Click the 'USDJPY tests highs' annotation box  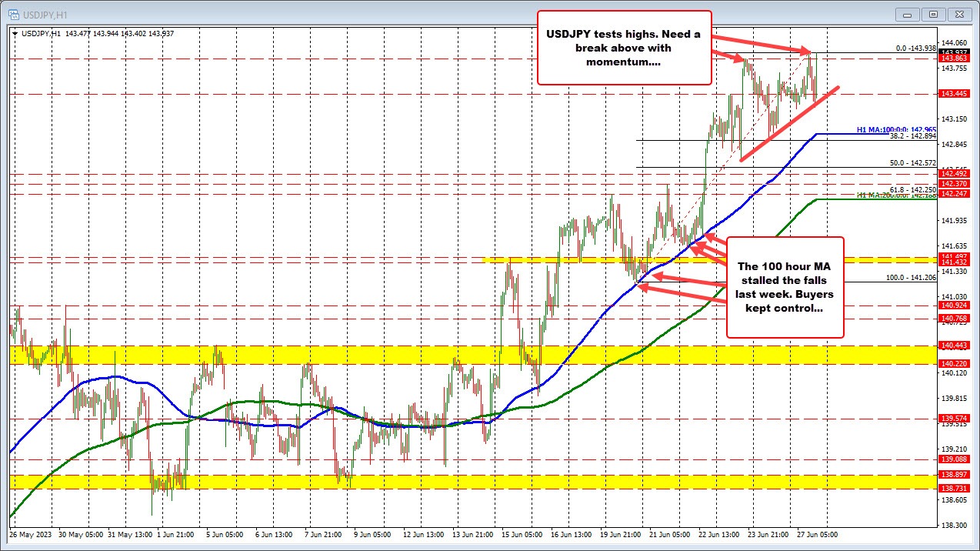pos(624,48)
